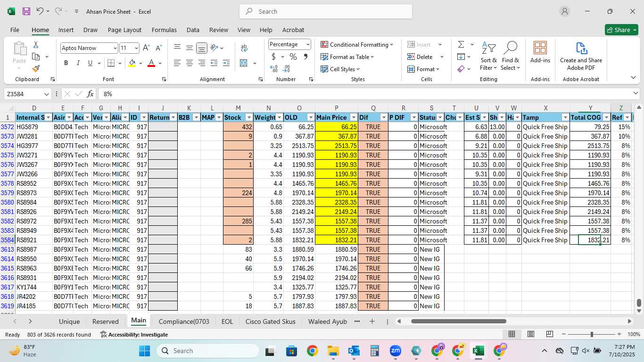This screenshot has height=362, width=644.
Task: Switch to Page Break Preview view
Action: (550, 334)
